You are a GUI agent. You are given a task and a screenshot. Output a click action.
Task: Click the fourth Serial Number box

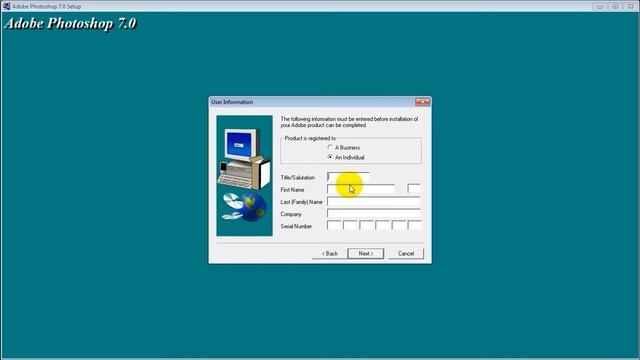click(382, 226)
